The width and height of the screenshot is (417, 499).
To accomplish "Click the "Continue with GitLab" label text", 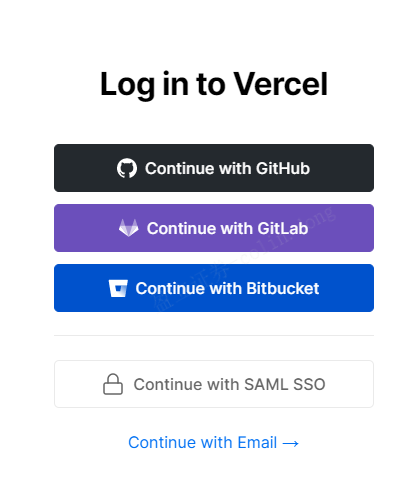I will point(228,228).
